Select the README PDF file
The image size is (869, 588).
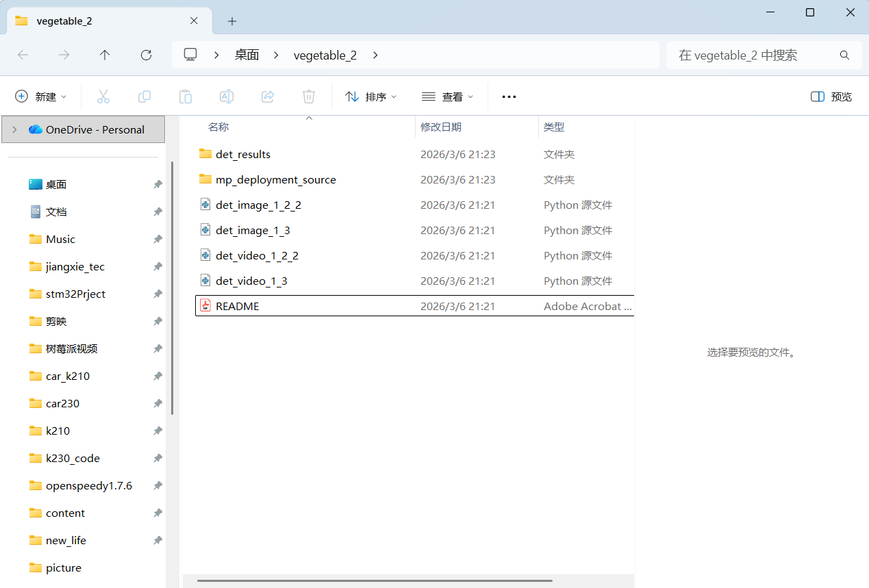238,306
